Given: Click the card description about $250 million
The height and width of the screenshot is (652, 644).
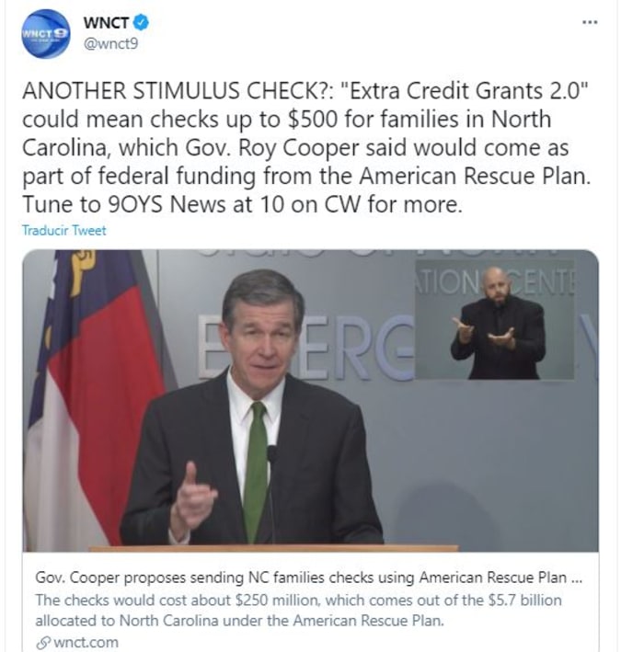Looking at the screenshot, I should pyautogui.click(x=298, y=611).
